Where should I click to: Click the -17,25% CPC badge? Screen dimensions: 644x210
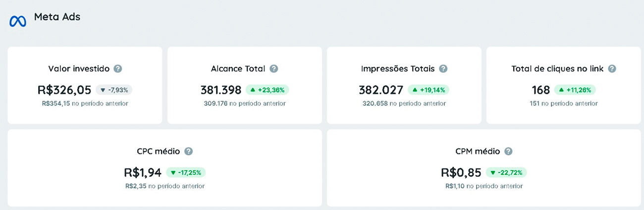point(186,173)
